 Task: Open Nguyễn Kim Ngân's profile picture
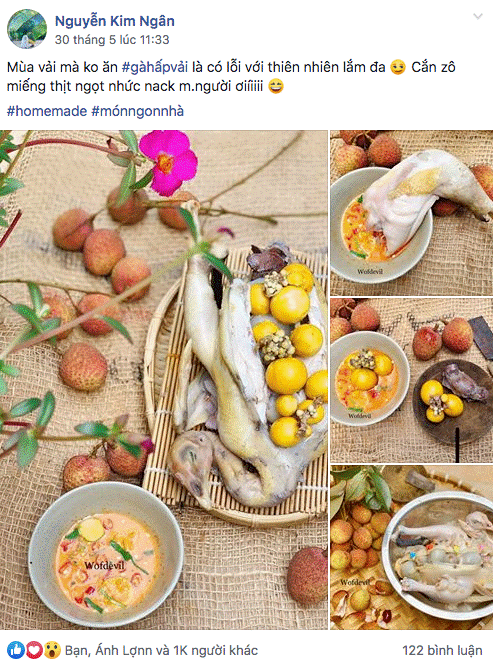pos(27,29)
